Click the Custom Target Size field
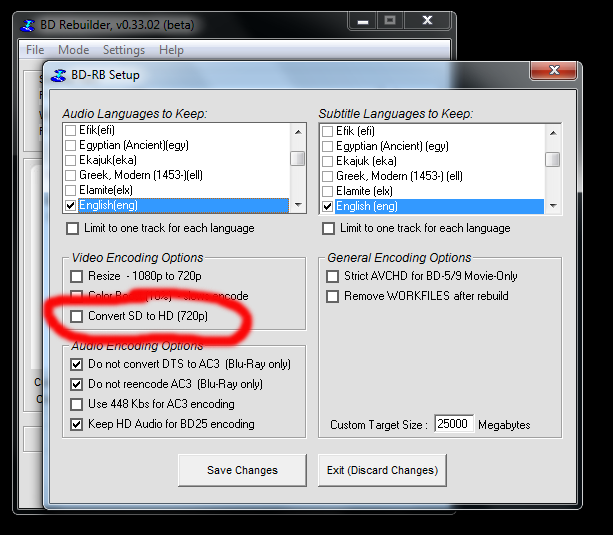This screenshot has width=613, height=535. [454, 424]
